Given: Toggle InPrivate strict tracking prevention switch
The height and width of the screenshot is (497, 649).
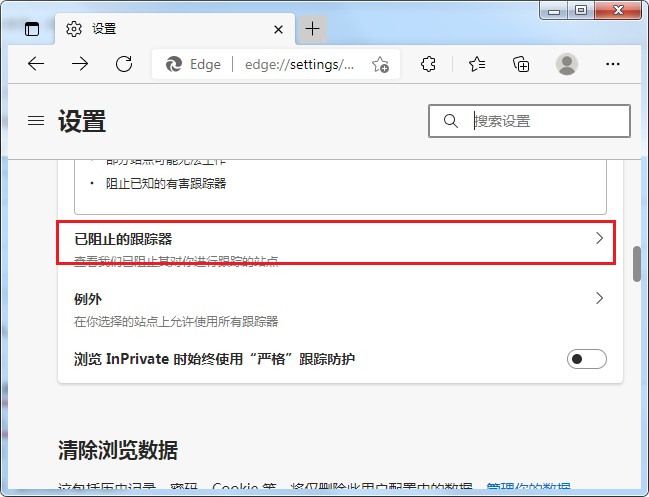Looking at the screenshot, I should coord(587,359).
